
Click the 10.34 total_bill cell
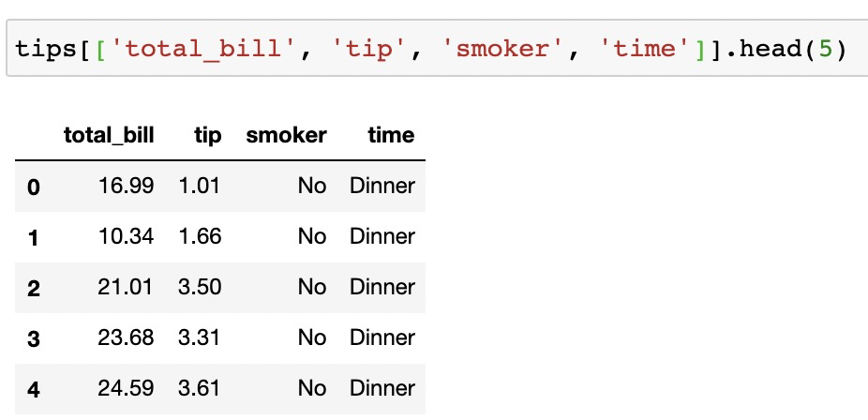pos(126,237)
